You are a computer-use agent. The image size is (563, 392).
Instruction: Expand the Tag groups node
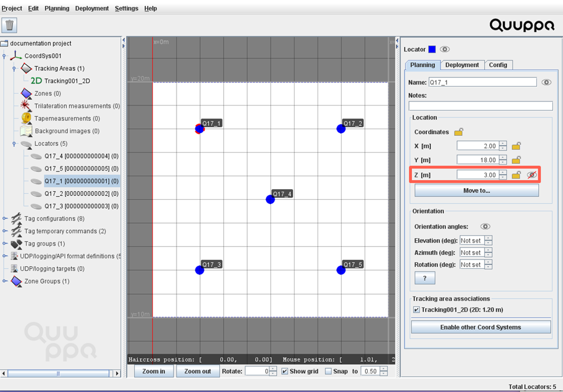[4, 243]
